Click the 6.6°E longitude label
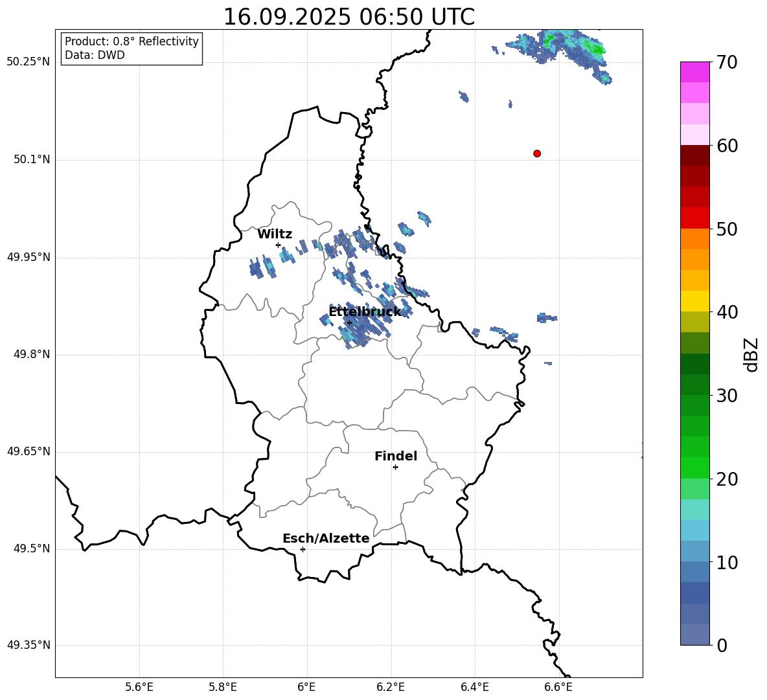Viewport: 767px width, 700px height. (x=558, y=687)
